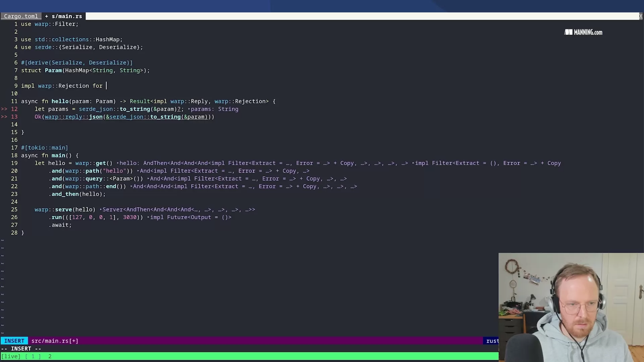Image resolution: width=644 pixels, height=362 pixels.
Task: Click the rust filetype indicator in the statusline
Action: click(x=492, y=341)
